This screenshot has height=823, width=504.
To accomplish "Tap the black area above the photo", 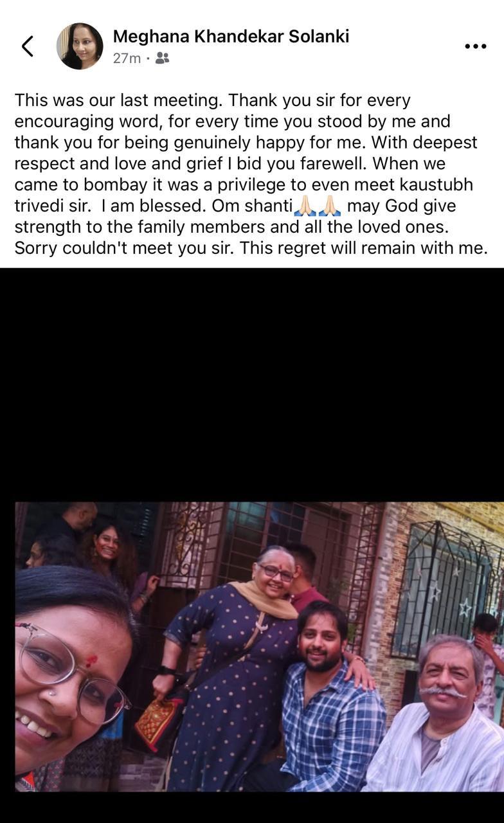I will (x=252, y=384).
